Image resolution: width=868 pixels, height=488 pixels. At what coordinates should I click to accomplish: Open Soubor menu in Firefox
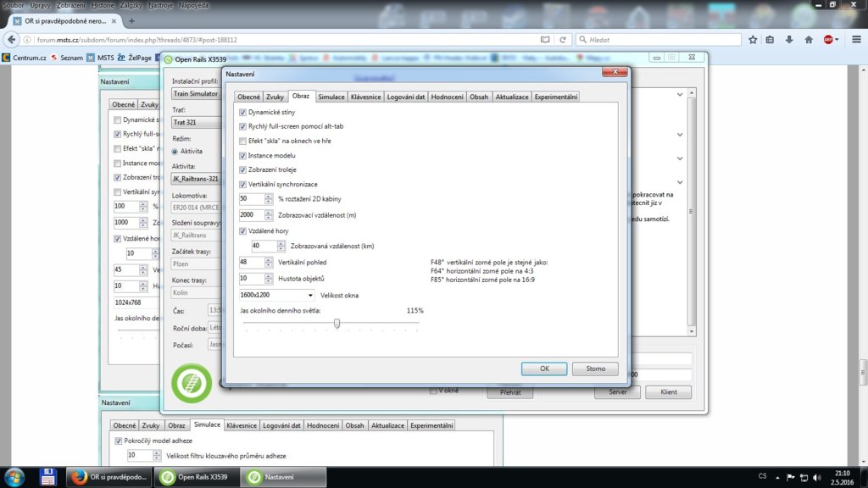tap(12, 5)
